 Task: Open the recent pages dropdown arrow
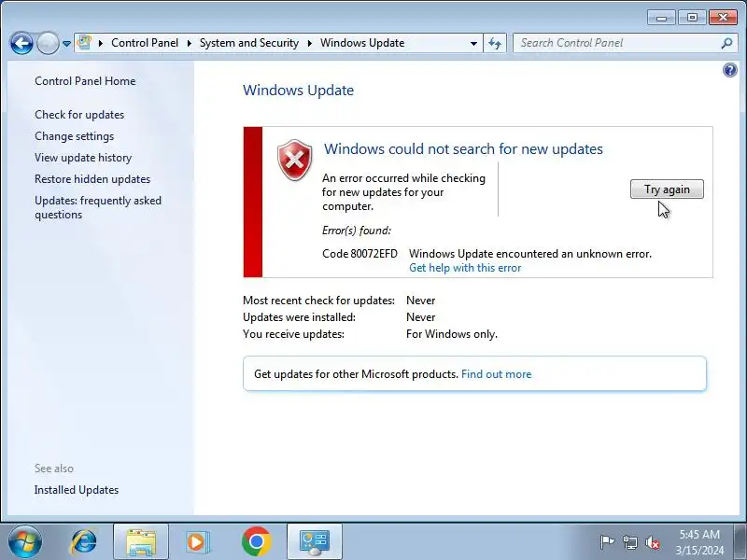click(x=66, y=44)
